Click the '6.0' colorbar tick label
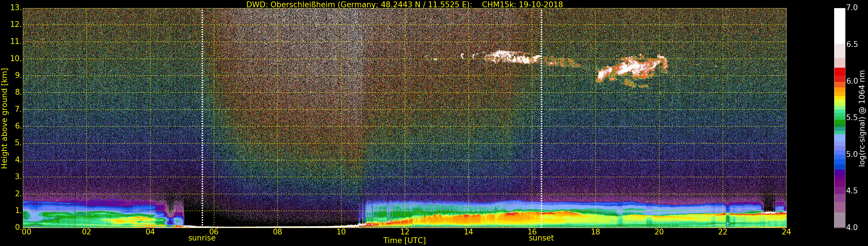 tap(852, 81)
